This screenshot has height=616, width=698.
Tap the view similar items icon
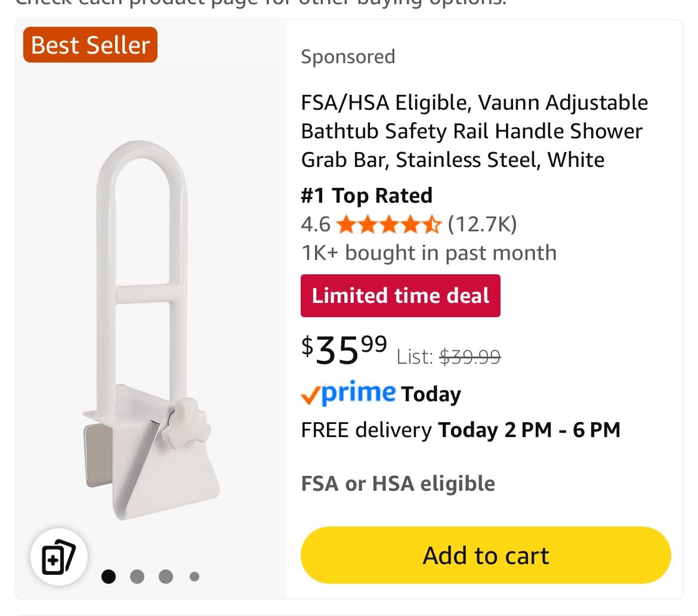pos(59,557)
